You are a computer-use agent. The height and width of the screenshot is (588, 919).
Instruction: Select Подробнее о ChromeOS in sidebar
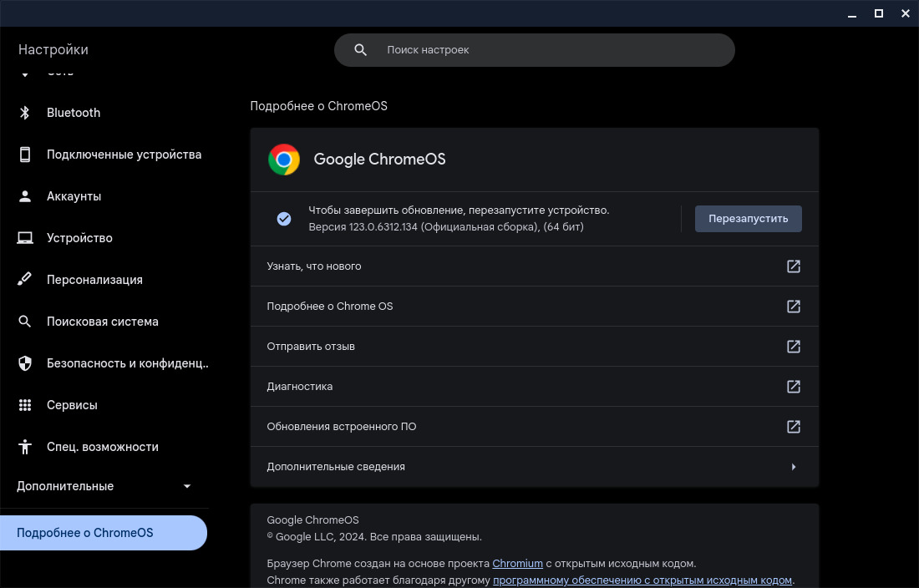[x=104, y=533]
